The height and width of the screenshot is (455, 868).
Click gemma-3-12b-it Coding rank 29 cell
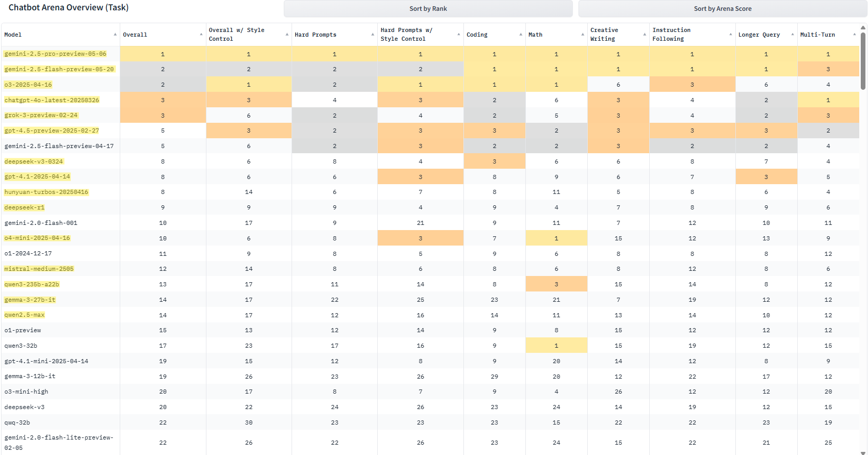494,377
